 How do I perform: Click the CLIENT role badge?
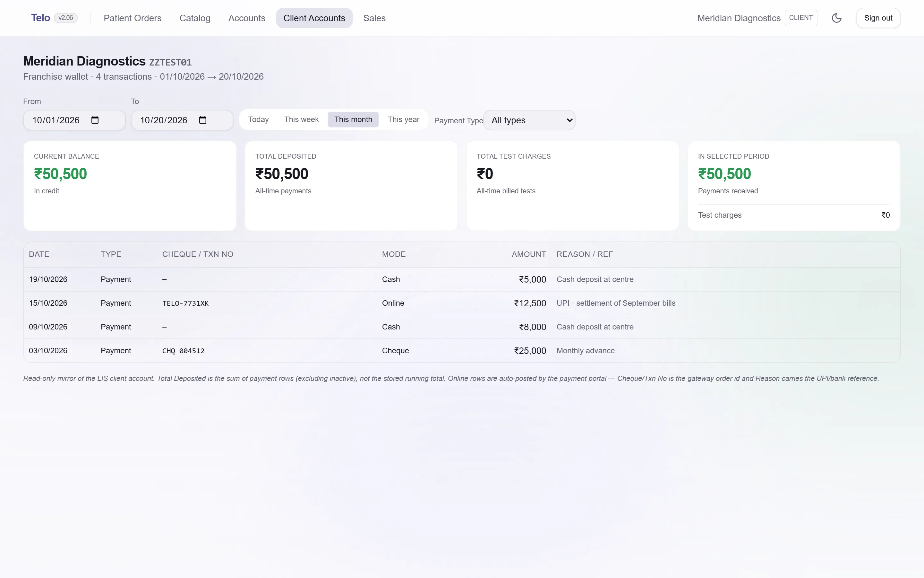click(x=801, y=18)
